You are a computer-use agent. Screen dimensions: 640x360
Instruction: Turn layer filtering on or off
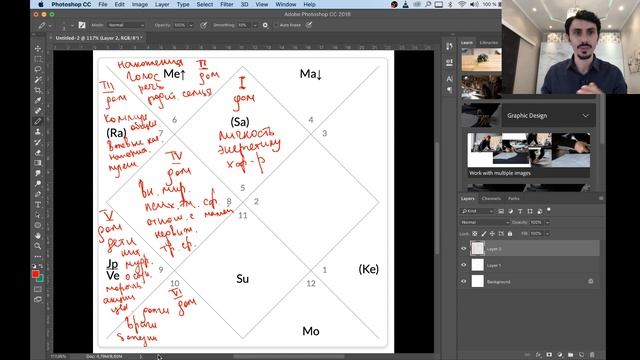click(549, 210)
